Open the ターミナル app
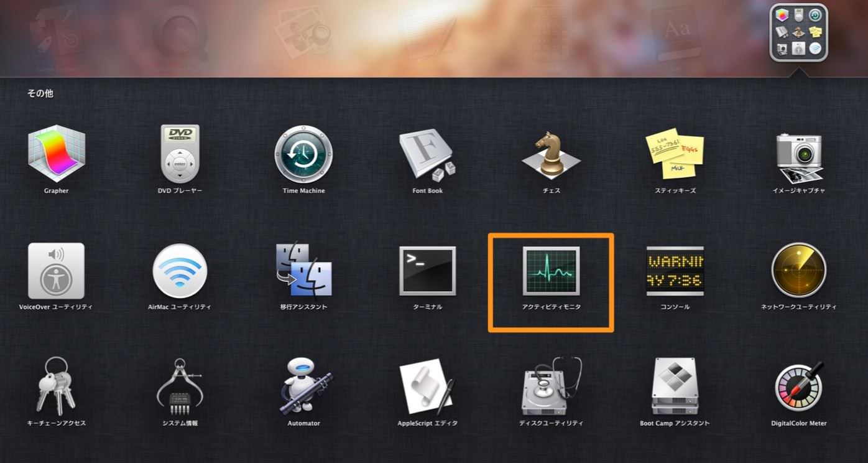868x463 pixels. 428,271
